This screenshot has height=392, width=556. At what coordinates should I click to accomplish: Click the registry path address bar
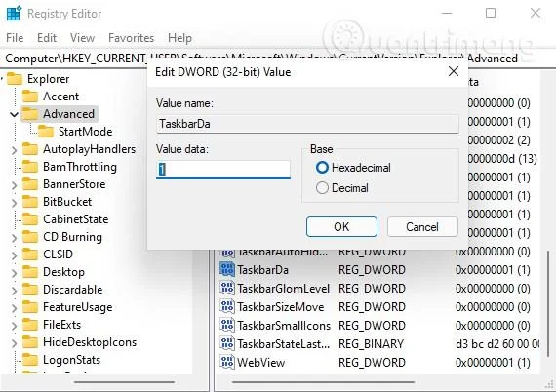coord(278,59)
